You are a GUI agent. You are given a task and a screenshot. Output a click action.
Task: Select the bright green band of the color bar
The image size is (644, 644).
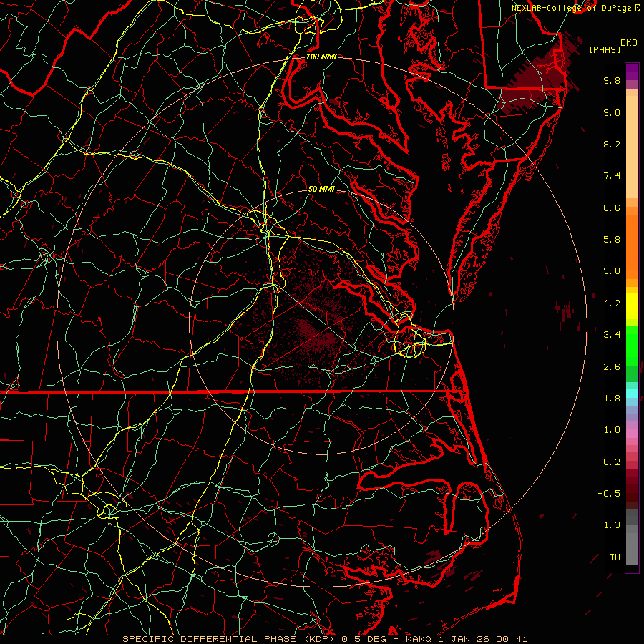click(x=632, y=346)
